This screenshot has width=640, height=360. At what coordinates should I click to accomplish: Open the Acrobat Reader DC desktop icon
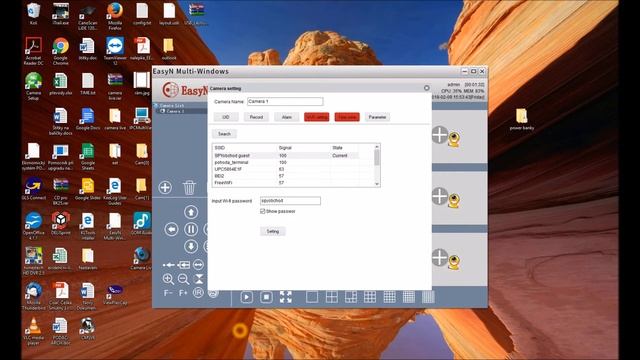point(33,51)
